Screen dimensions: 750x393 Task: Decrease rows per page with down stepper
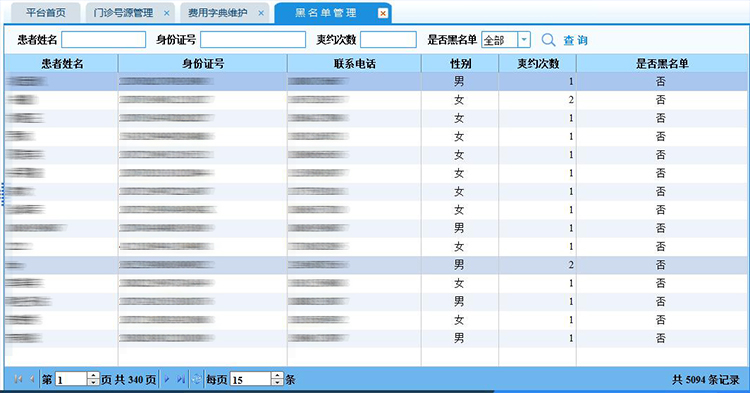tap(277, 383)
